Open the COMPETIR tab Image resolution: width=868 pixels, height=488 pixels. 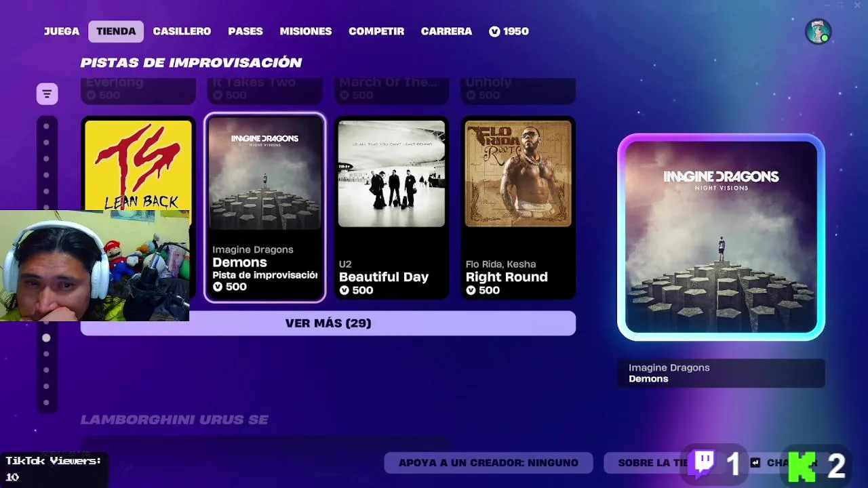pyautogui.click(x=376, y=31)
